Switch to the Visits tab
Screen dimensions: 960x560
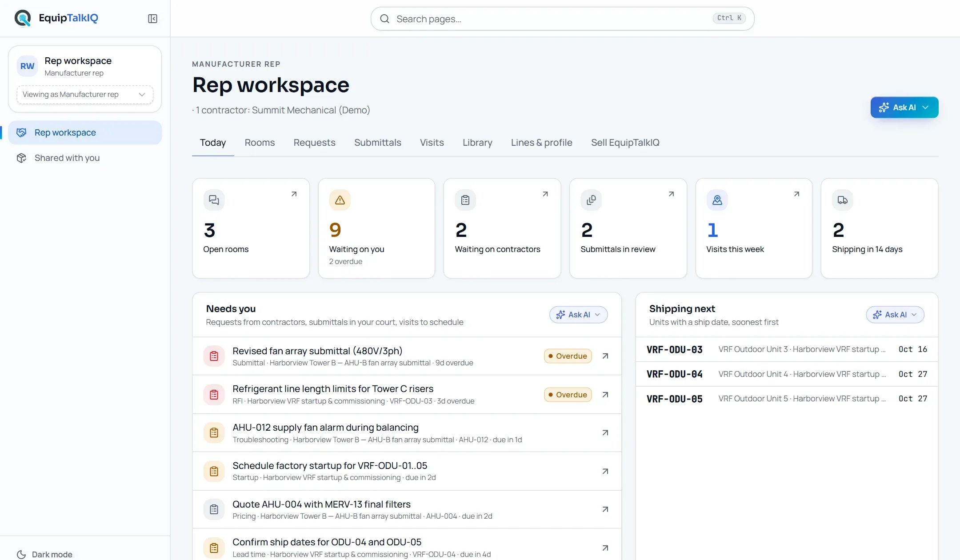pos(432,143)
